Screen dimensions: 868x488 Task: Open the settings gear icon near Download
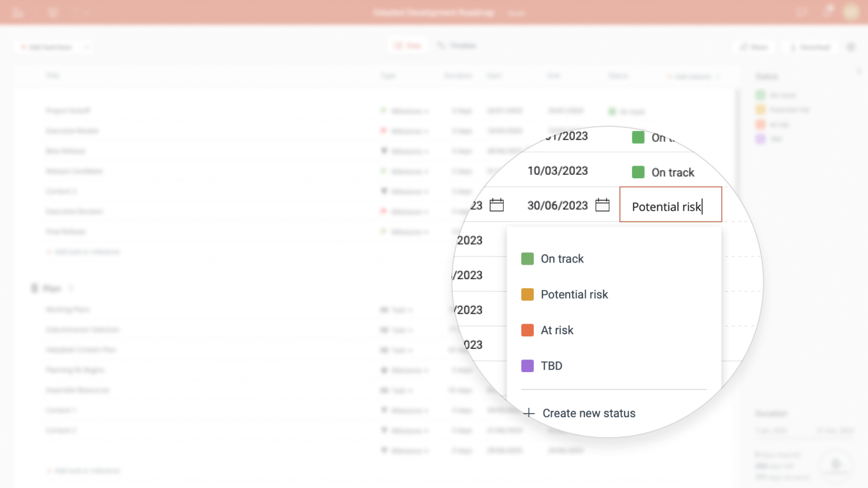click(851, 47)
